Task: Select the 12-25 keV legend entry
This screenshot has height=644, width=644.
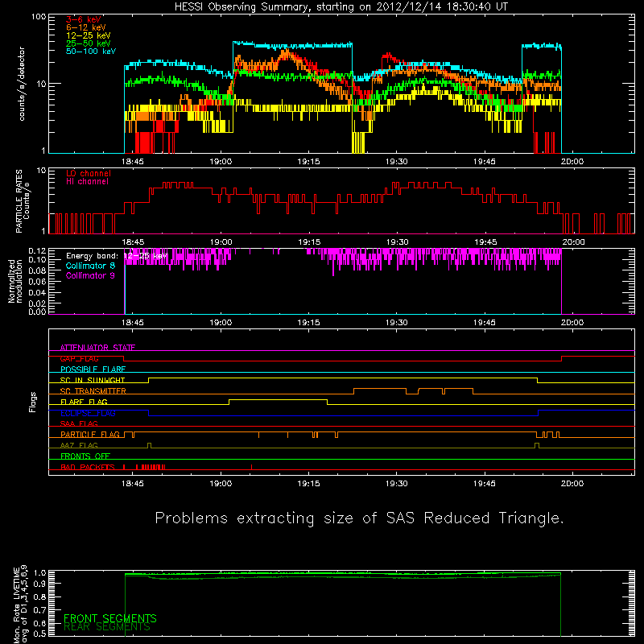Action: tap(89, 35)
